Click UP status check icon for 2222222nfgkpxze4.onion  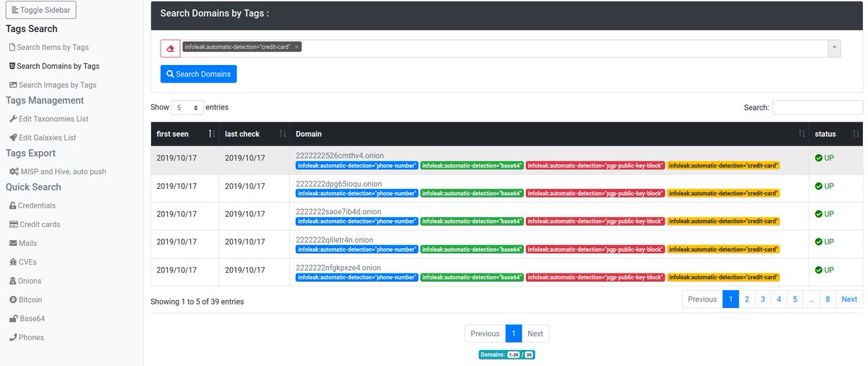(819, 270)
